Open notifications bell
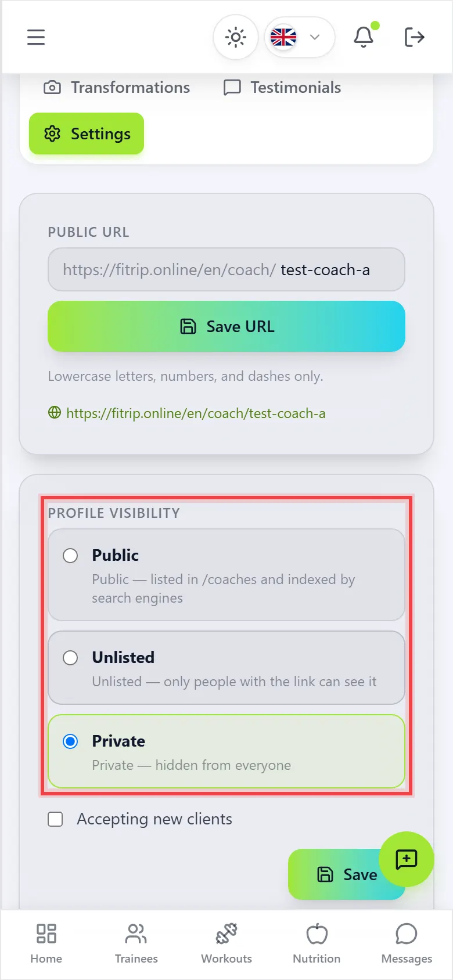453x980 pixels. 364,37
